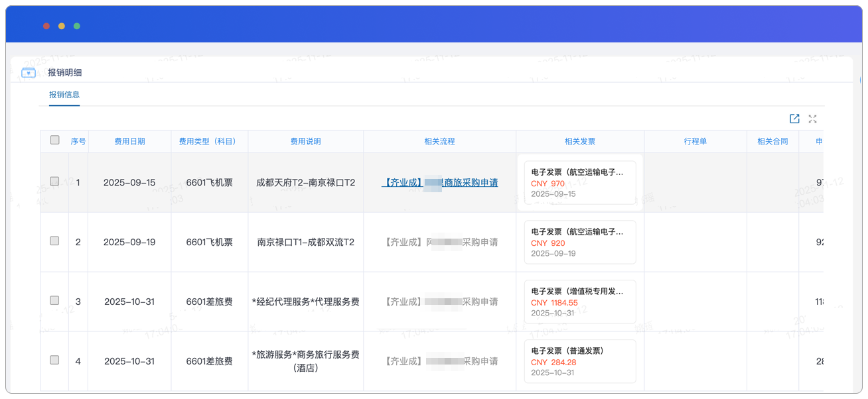The width and height of the screenshot is (868, 399).
Task: Open the 采购申请 process link in row 2
Action: pos(441,243)
